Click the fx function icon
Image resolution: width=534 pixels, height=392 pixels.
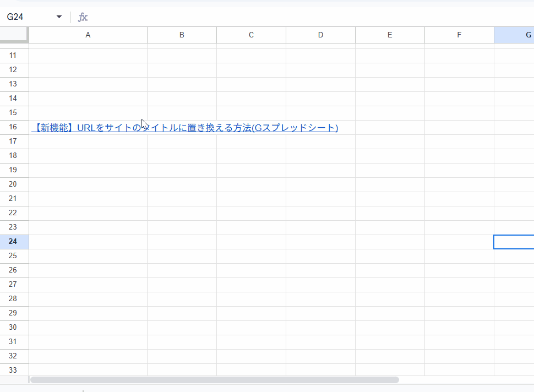[x=83, y=17]
